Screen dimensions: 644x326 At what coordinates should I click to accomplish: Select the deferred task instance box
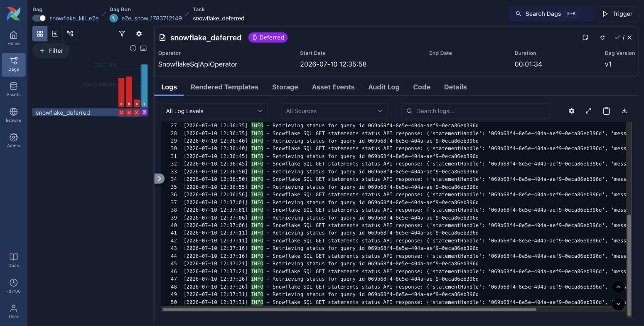tap(144, 112)
